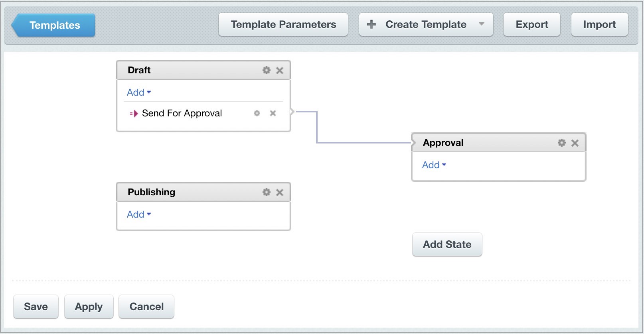Click the Publishing state header title
Image resolution: width=644 pixels, height=334 pixels.
point(152,192)
